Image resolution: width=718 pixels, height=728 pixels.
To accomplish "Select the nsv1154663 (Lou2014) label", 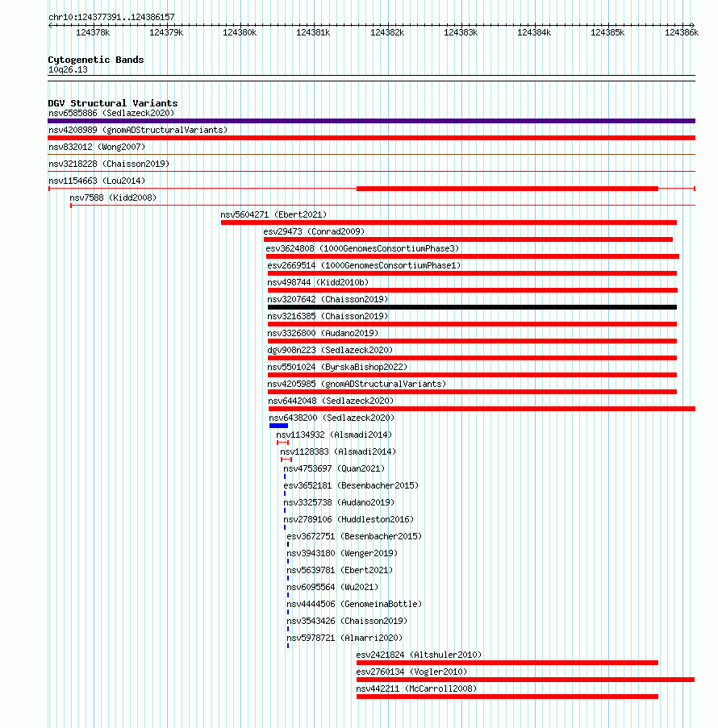I will pyautogui.click(x=97, y=181).
